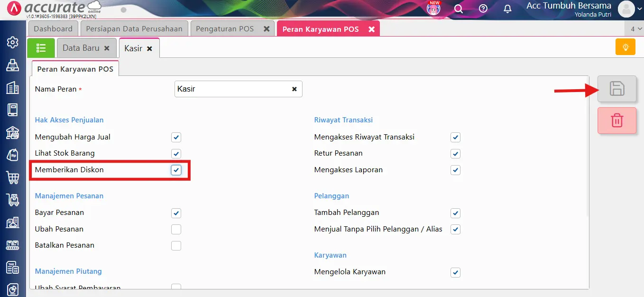Viewport: 644px width, 297px height.
Task: Open the company/building icon in the sidebar
Action: pyautogui.click(x=13, y=87)
